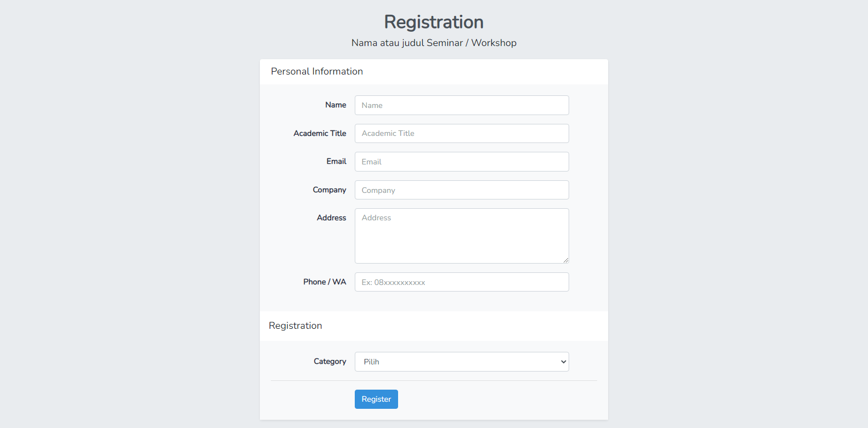
Task: Click the large Registration page title
Action: (434, 22)
